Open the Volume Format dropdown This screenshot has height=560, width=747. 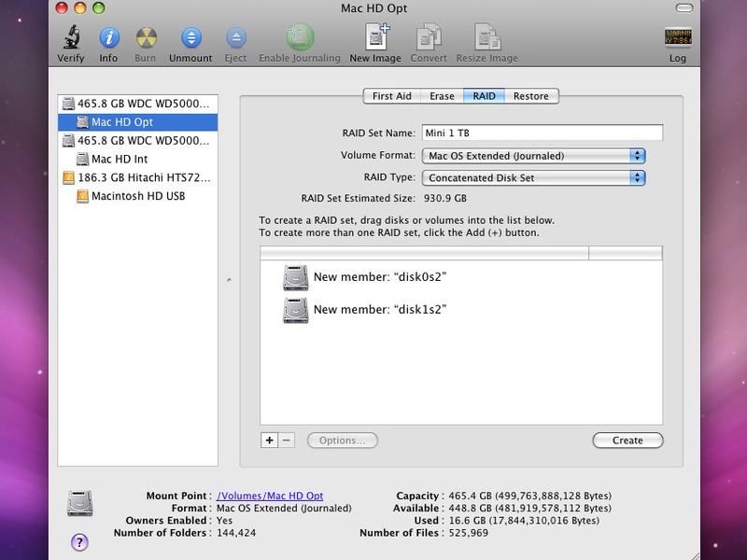(x=533, y=156)
